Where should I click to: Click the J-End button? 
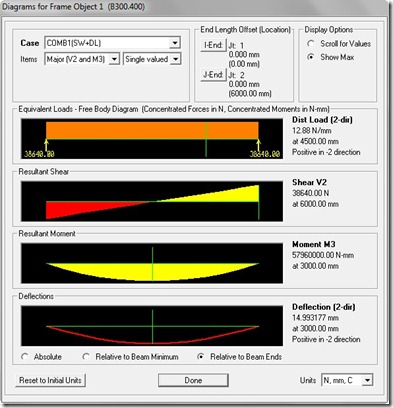point(213,75)
